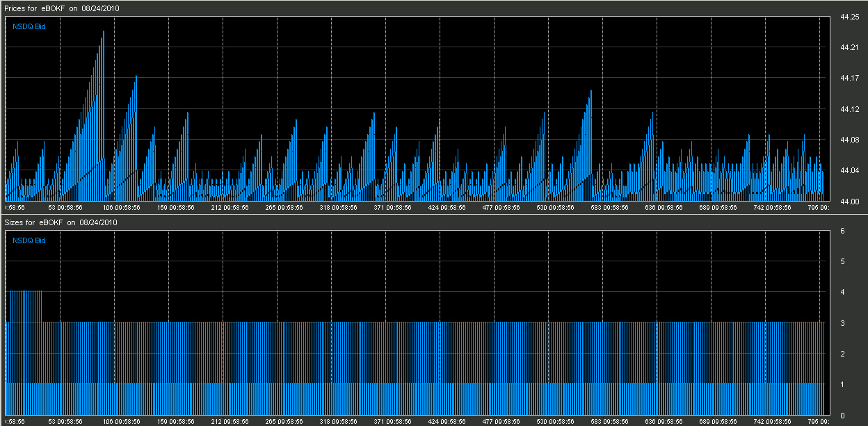Image resolution: width=868 pixels, height=426 pixels.
Task: Click the 'Prices for eBOKF on 08/24/2010' title
Action: pyautogui.click(x=61, y=8)
